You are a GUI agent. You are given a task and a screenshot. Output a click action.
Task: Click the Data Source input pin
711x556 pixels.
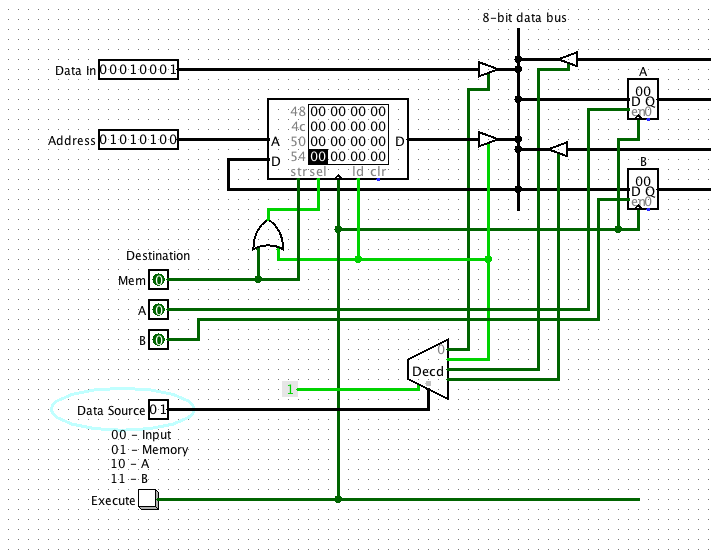point(158,410)
